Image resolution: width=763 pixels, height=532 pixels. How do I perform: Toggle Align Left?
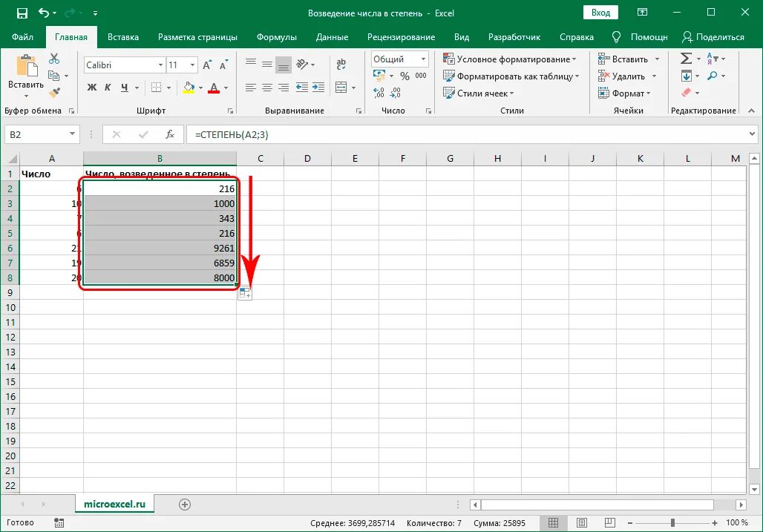(x=251, y=88)
